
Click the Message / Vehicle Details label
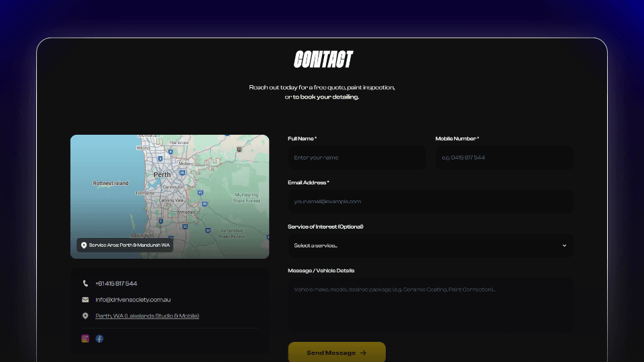point(321,270)
